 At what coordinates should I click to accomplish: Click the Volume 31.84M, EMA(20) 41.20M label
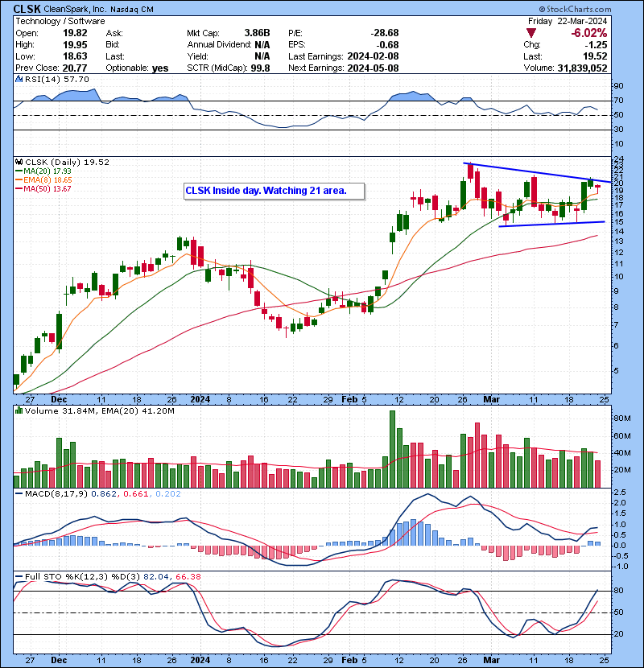tap(99, 411)
